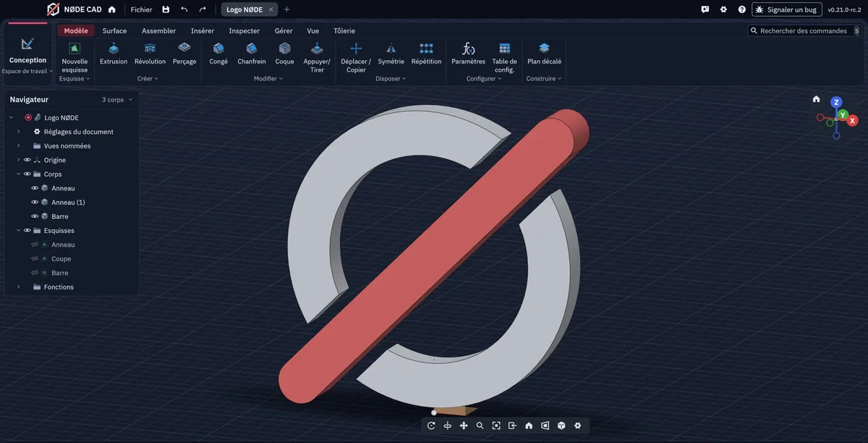Click the home icon above the view gizmo
The height and width of the screenshot is (443, 868).
(816, 99)
